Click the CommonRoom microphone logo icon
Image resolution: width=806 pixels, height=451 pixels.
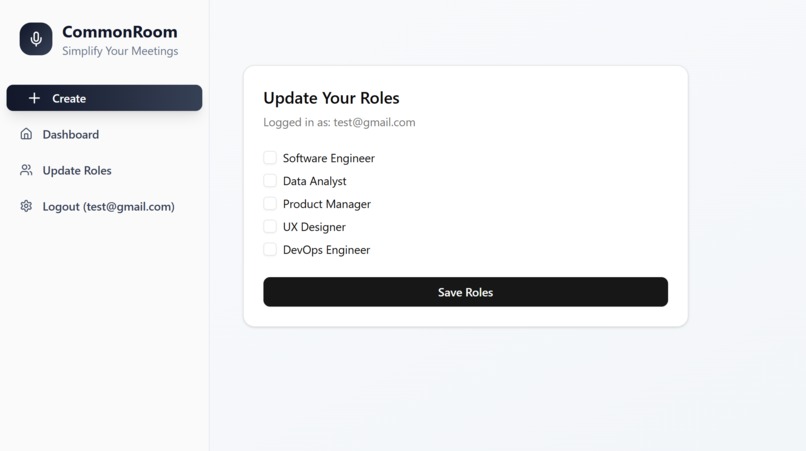(36, 39)
